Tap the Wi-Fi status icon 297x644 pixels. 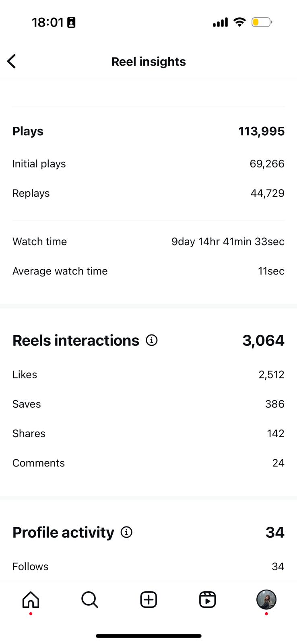click(239, 22)
